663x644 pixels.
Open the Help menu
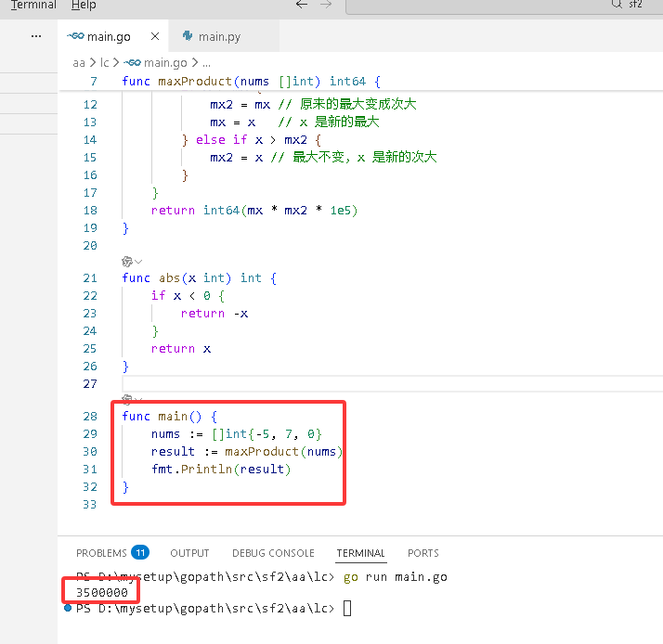84,5
